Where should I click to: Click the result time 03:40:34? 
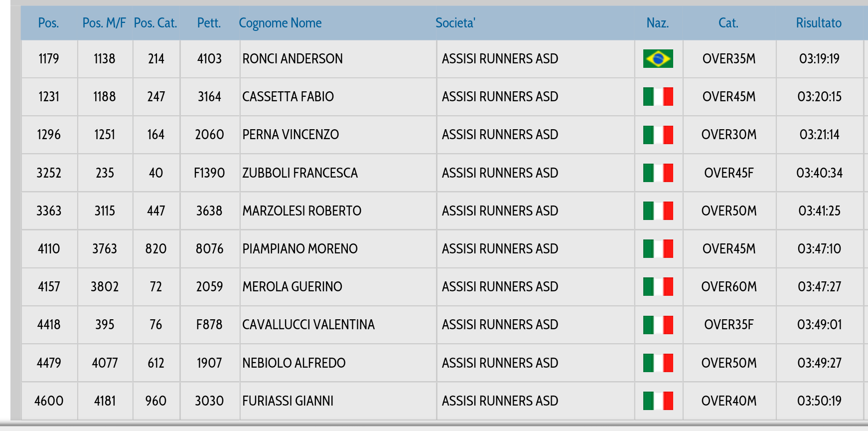coord(819,173)
